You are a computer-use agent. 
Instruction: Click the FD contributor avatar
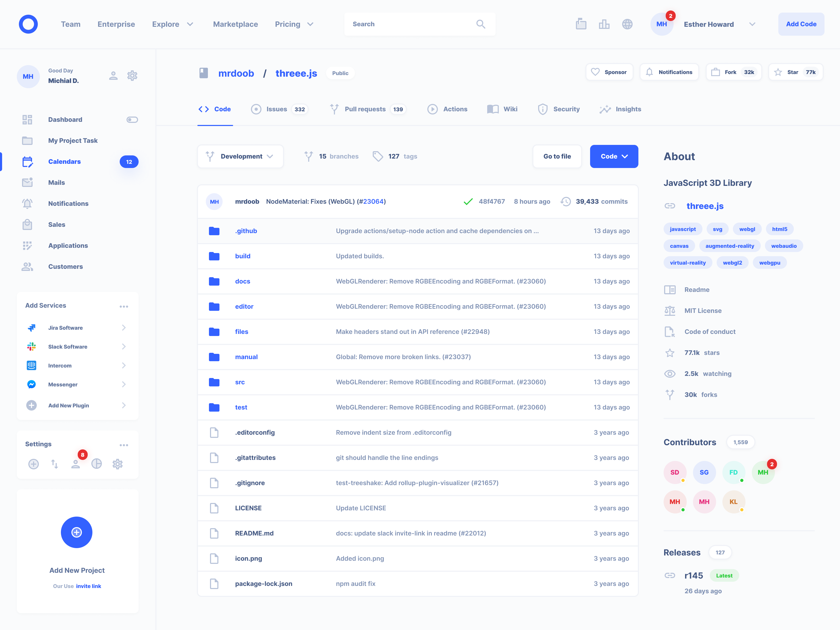pos(733,472)
